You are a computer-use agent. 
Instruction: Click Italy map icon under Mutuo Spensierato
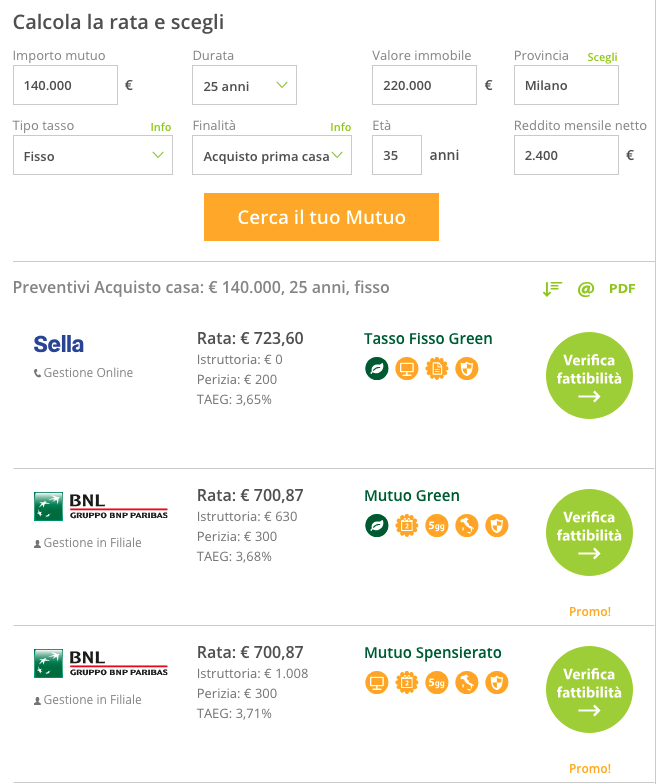[x=467, y=682]
